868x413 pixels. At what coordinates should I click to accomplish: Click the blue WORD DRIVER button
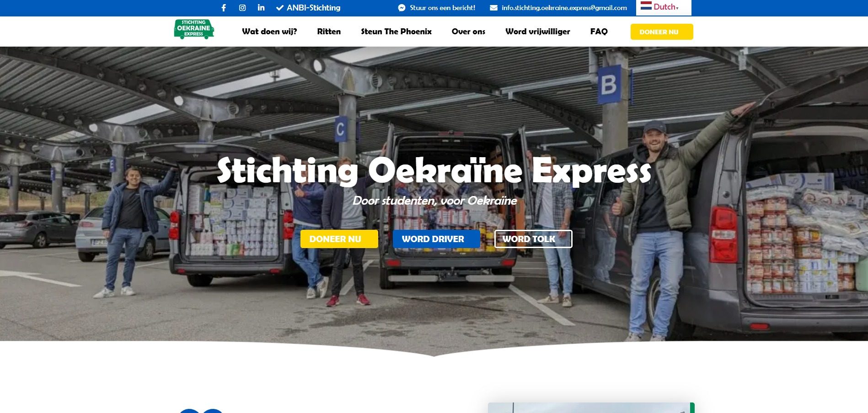pos(436,239)
